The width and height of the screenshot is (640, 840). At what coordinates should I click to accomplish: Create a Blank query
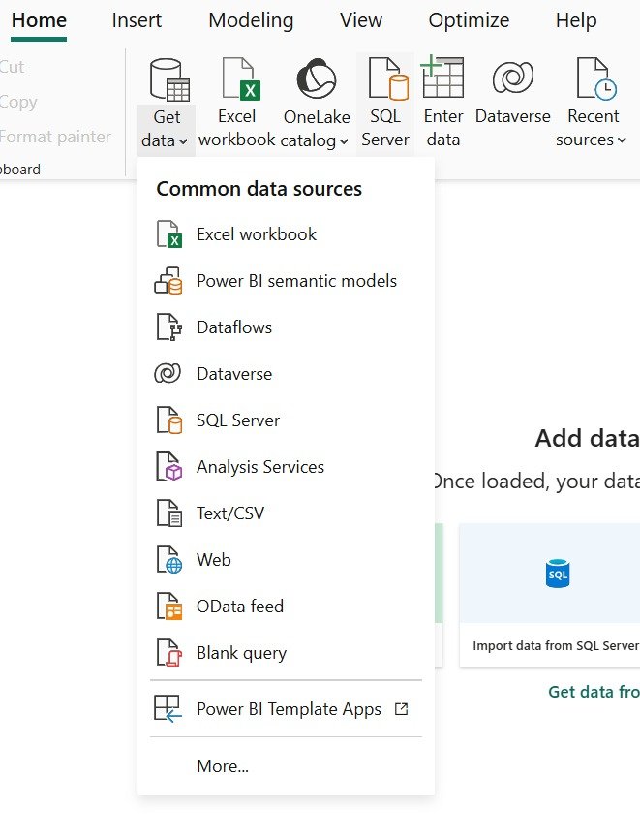coord(242,652)
